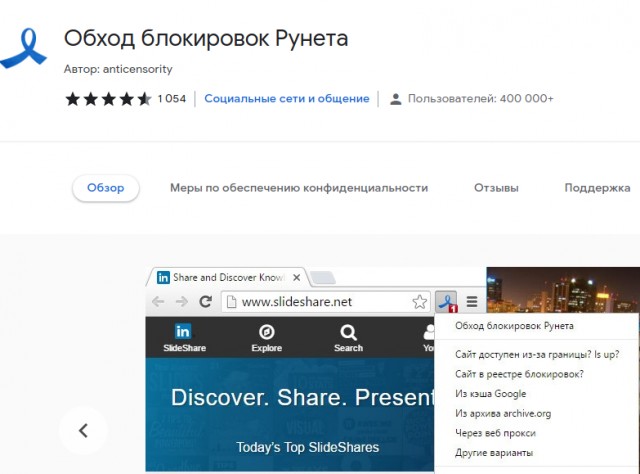Open the Обзор tab
The image size is (640, 474).
click(106, 188)
